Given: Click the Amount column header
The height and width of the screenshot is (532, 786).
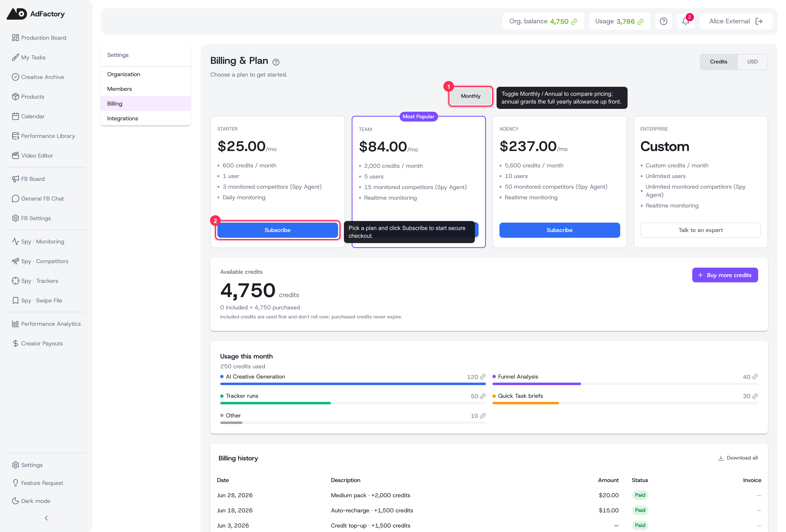Looking at the screenshot, I should point(608,480).
